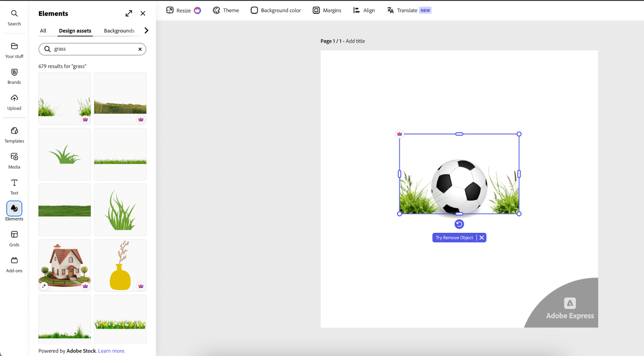Show more element category tabs
Image resolution: width=644 pixels, height=356 pixels.
point(146,31)
